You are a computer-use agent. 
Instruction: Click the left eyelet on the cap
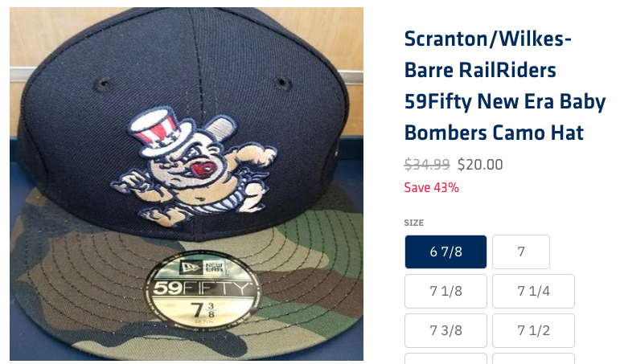(x=104, y=84)
